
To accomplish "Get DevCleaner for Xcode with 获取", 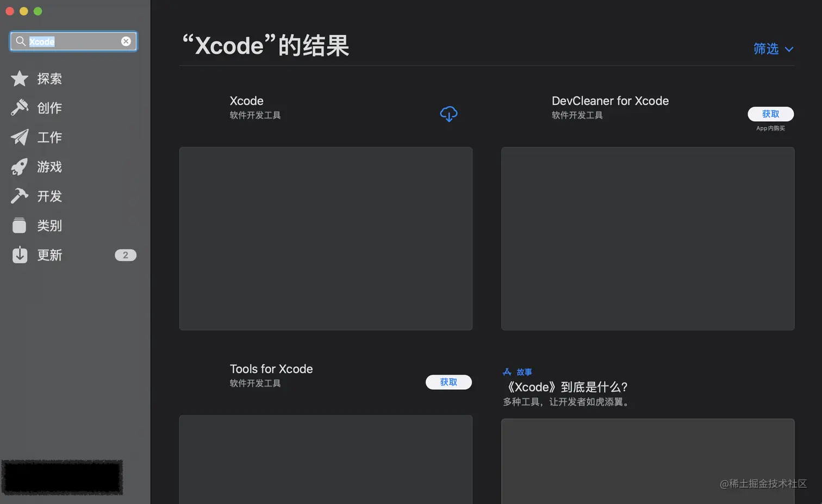I will 770,114.
